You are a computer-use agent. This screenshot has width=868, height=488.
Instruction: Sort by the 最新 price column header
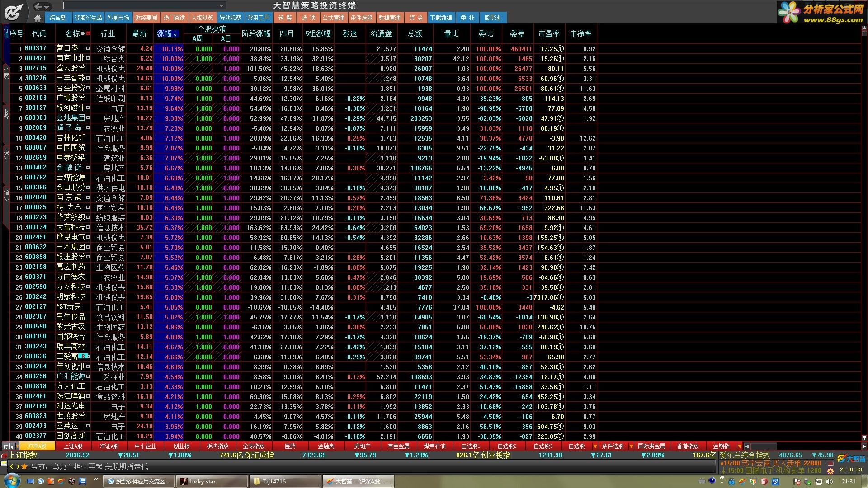(x=139, y=33)
